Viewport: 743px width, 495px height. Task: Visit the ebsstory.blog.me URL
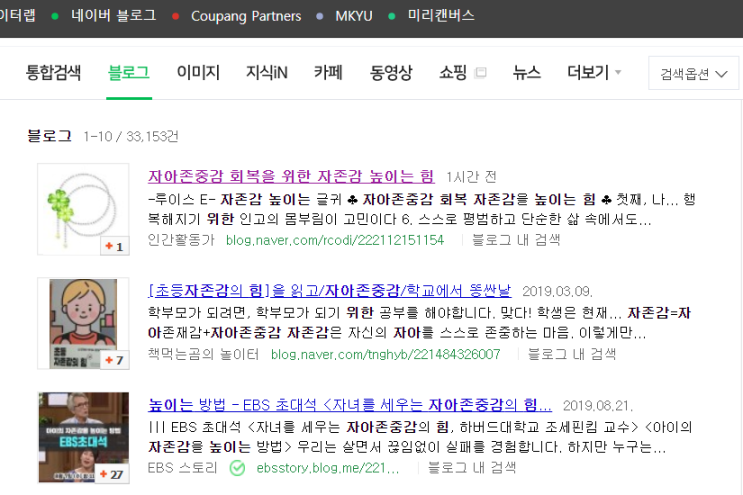pos(328,468)
